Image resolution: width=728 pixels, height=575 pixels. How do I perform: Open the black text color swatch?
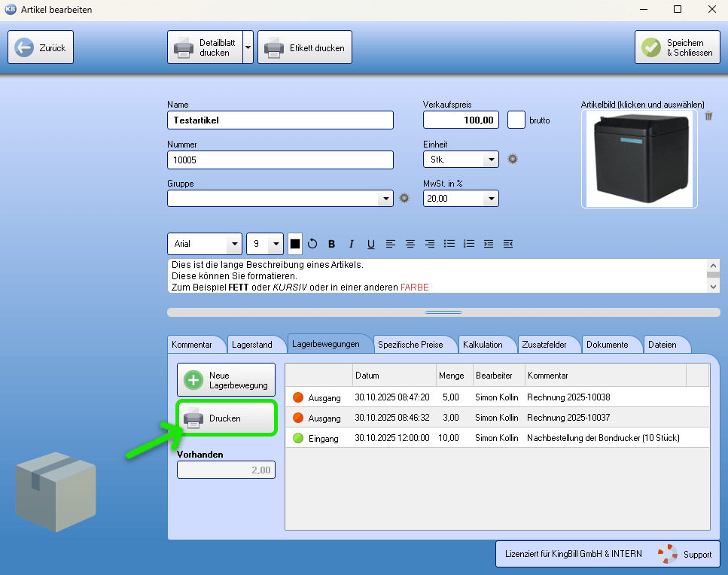pyautogui.click(x=295, y=244)
